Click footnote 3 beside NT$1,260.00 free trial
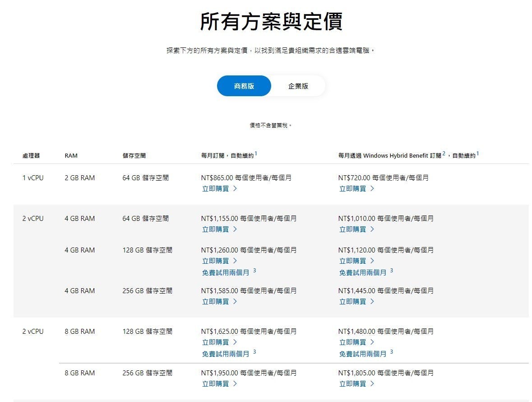This screenshot has height=402, width=532. click(x=254, y=271)
